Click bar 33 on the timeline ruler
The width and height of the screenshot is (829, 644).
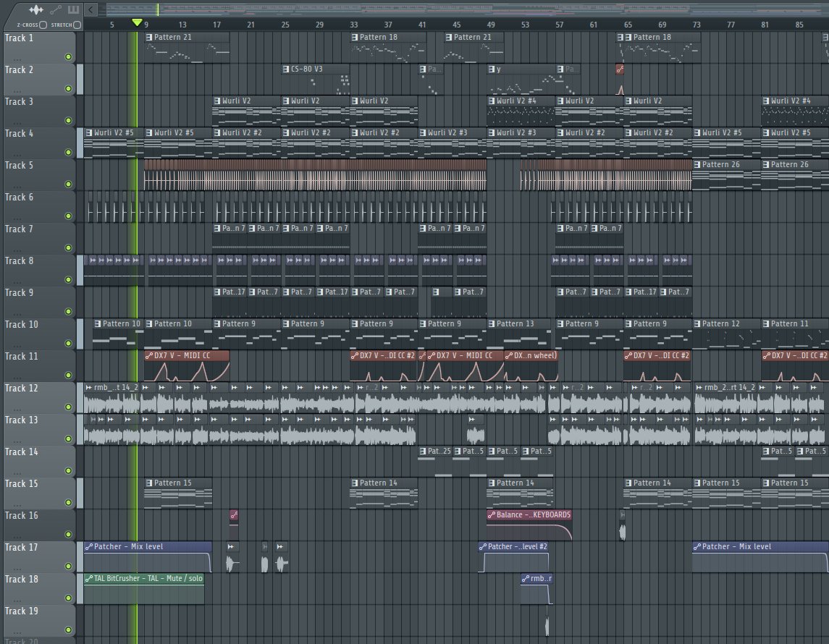353,24
